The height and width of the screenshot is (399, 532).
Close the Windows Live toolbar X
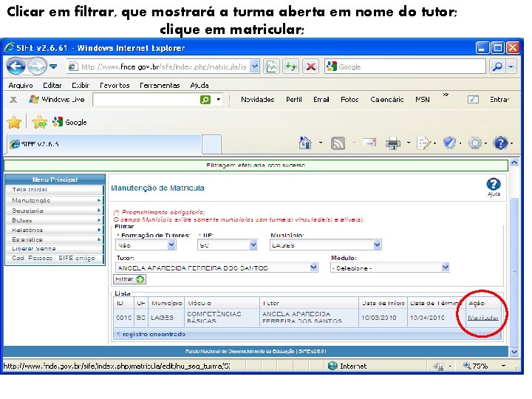click(x=13, y=100)
